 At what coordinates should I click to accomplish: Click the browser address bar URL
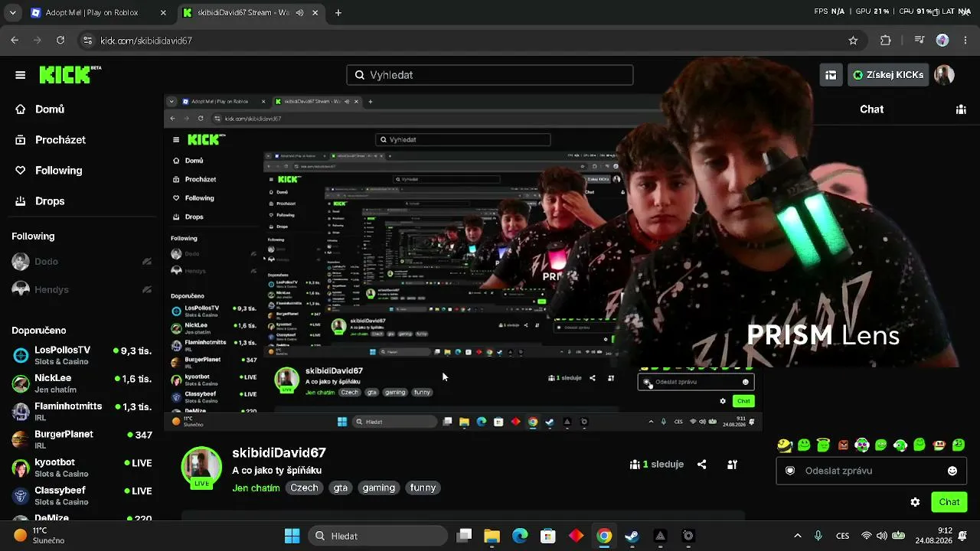(x=145, y=41)
